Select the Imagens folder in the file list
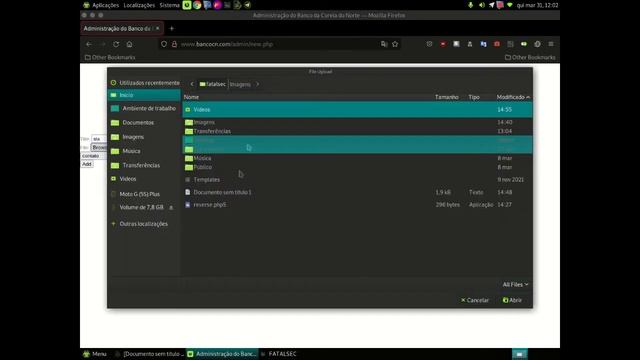The image size is (640, 360). (x=357, y=122)
